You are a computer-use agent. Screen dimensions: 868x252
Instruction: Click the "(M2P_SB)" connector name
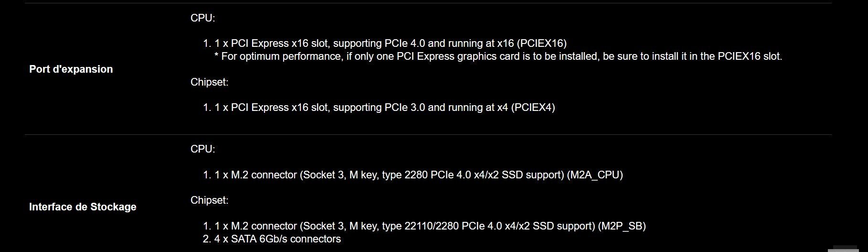pyautogui.click(x=622, y=226)
